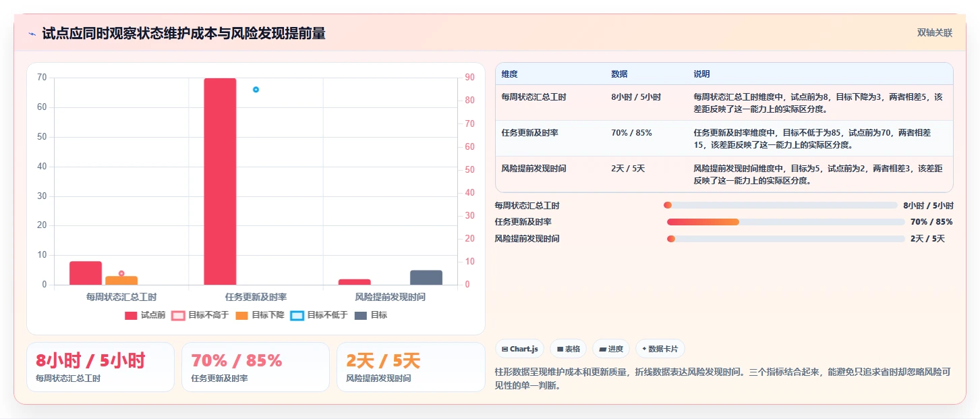Image resolution: width=980 pixels, height=419 pixels.
Task: Click 任务更新及时率 cell in the table
Action: tap(529, 133)
